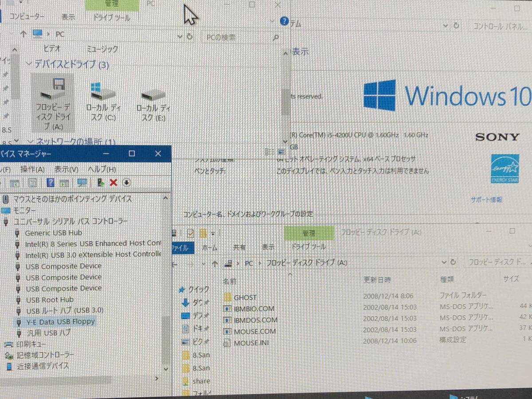Click PC breadcrumb in floppy drive address bar

249,263
